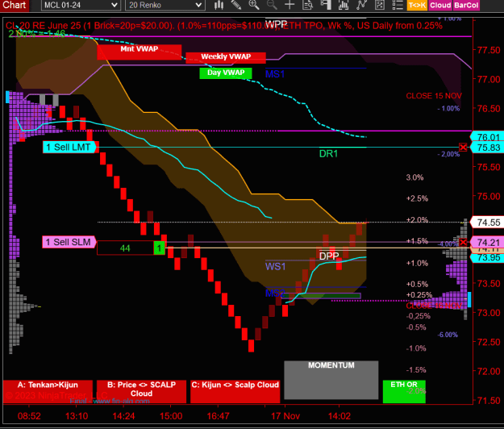
Task: Click the 3.0% percent level label
Action: 414,177
